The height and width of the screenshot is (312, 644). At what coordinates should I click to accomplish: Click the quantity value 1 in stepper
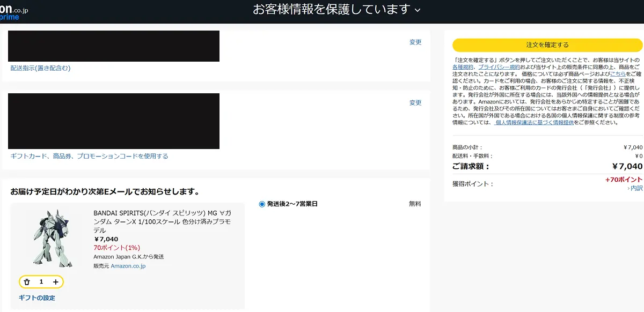click(x=41, y=282)
